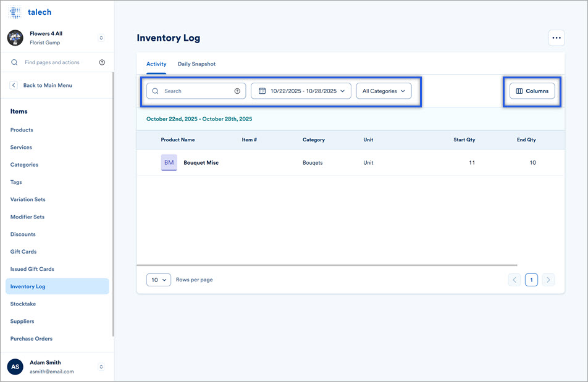Select page 1 in pagination

pyautogui.click(x=531, y=280)
